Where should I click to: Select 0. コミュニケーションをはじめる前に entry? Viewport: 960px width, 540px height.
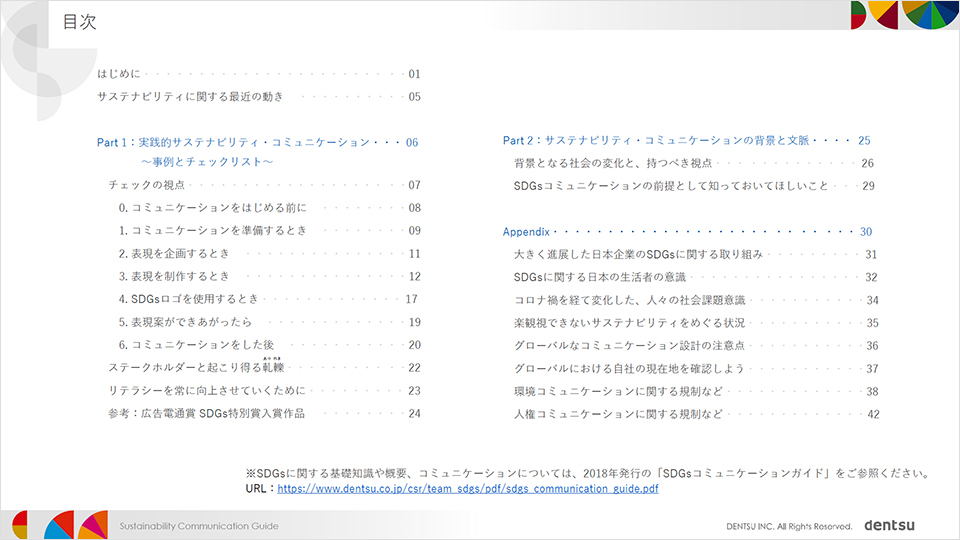coord(211,208)
